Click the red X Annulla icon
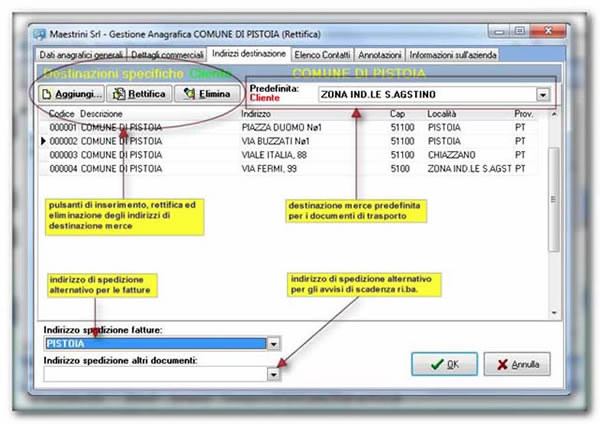 click(x=502, y=364)
